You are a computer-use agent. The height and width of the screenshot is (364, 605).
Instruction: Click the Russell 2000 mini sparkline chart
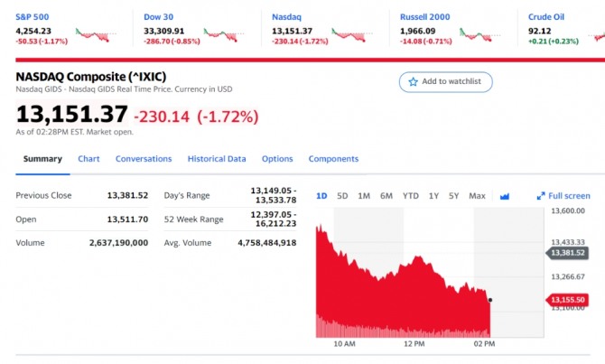478,35
